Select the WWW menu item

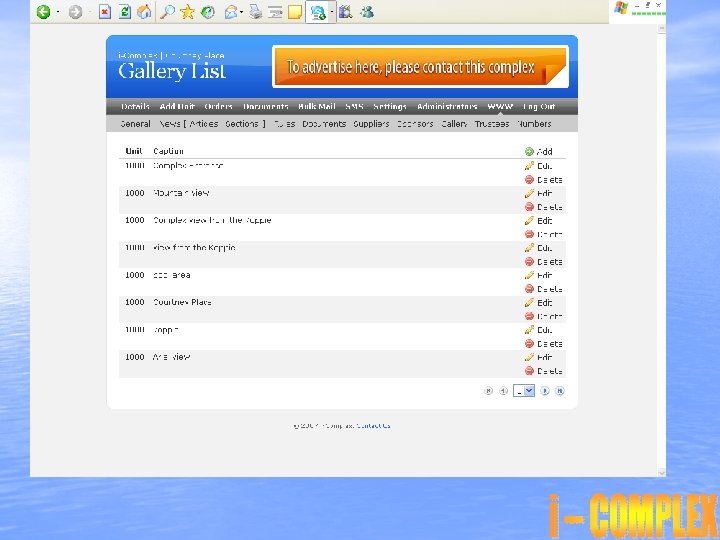(500, 107)
